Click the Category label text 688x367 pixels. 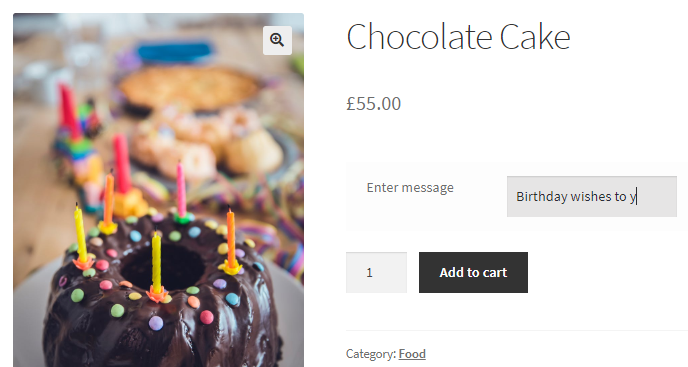(371, 354)
